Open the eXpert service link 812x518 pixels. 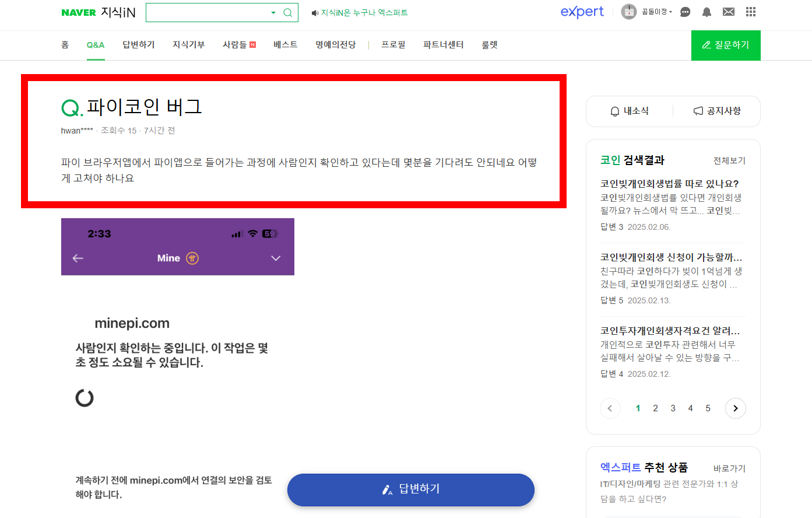(582, 12)
